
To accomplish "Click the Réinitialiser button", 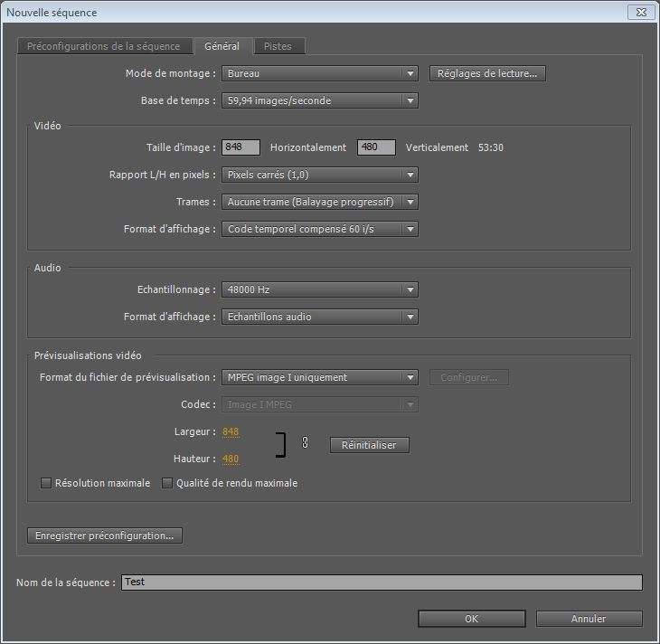I will [369, 445].
